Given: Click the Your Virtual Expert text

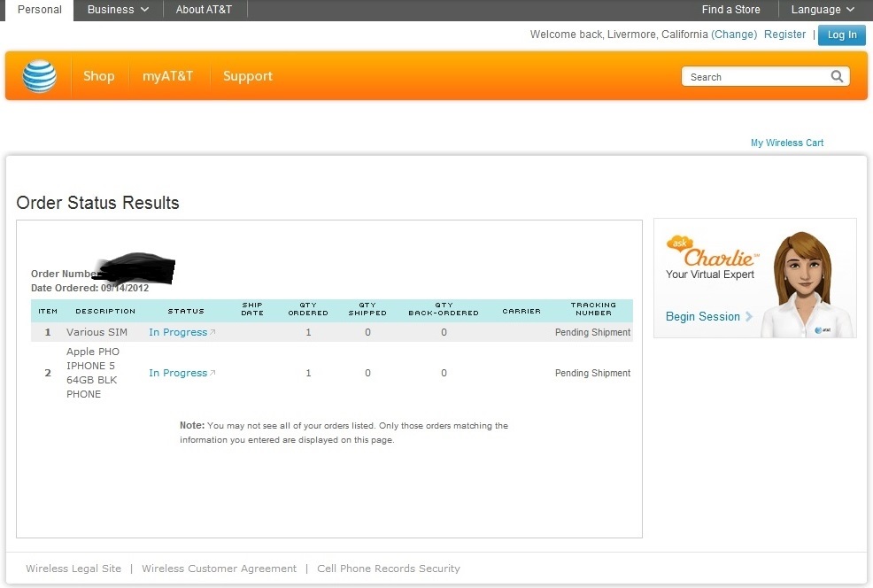Looking at the screenshot, I should (710, 274).
